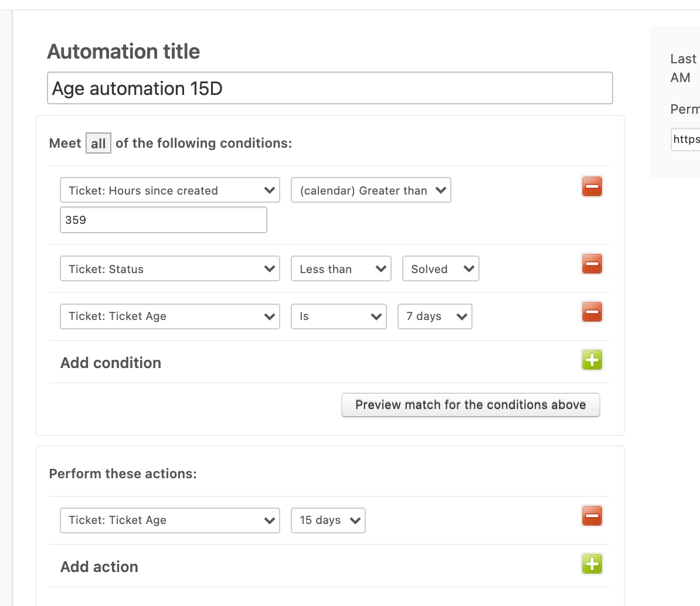Click green plus to add action
700x606 pixels.
point(592,564)
